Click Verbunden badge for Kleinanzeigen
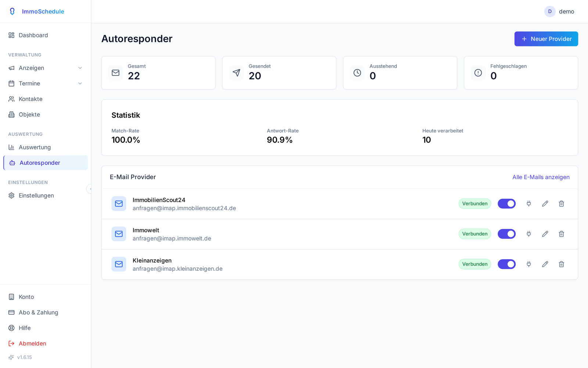The height and width of the screenshot is (368, 588). (x=475, y=264)
